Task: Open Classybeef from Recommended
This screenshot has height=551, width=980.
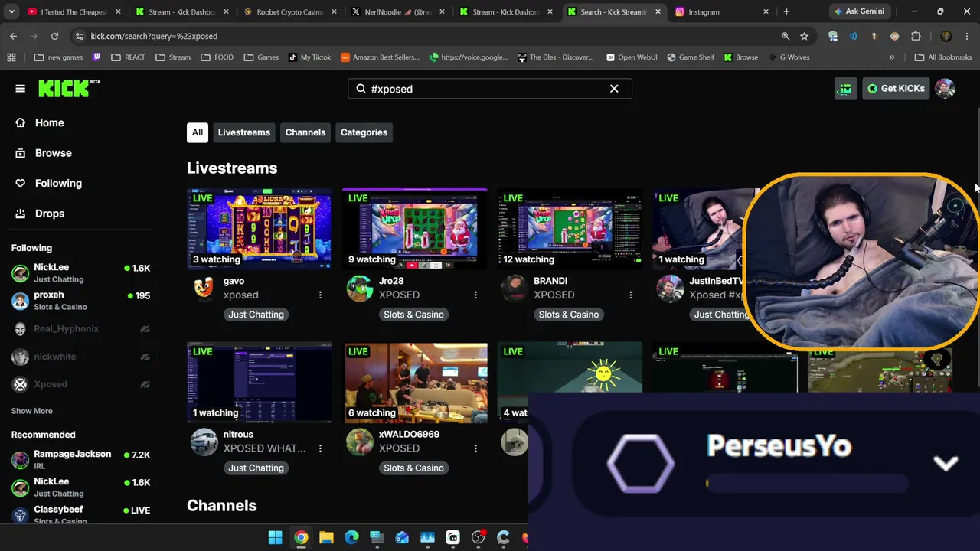Action: [x=80, y=514]
